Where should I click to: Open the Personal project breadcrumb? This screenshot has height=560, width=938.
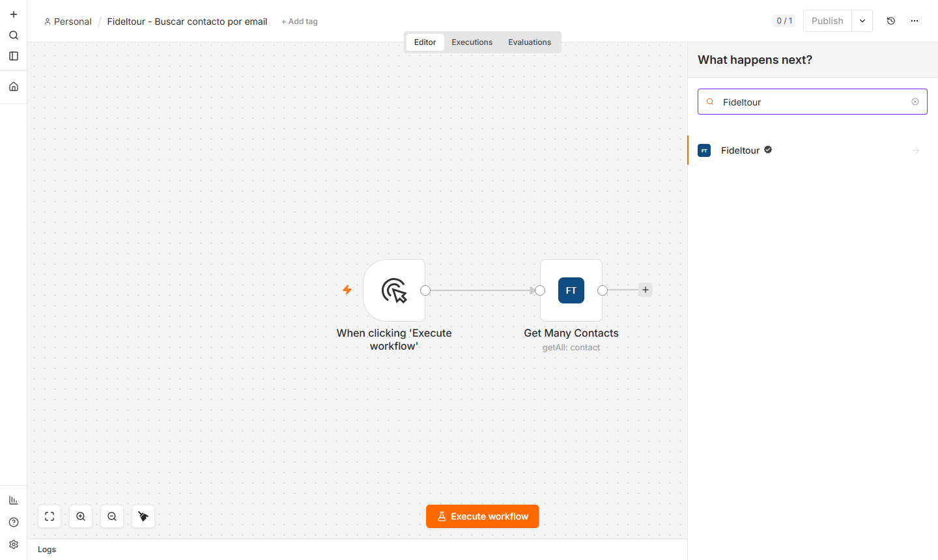(x=68, y=21)
